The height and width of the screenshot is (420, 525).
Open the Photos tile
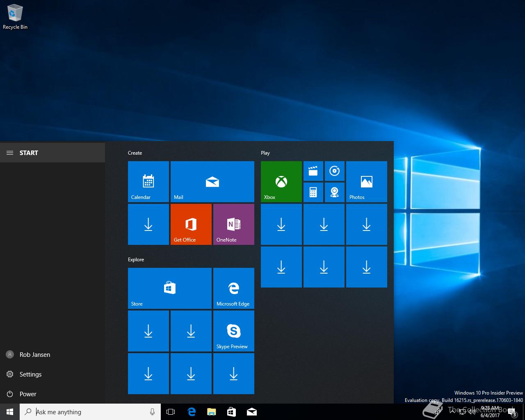[x=367, y=182]
